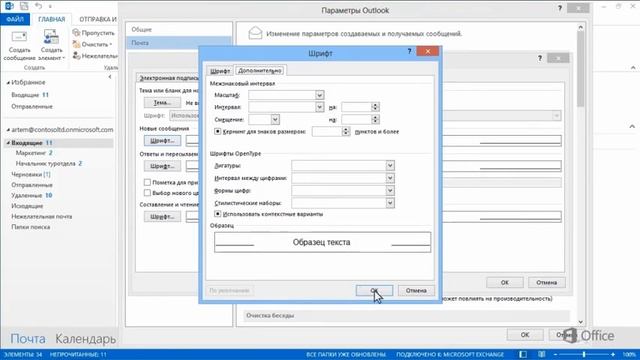640x360 pixels.
Task: Click Отмена in Signatures and Stationery dialog
Action: pyautogui.click(x=547, y=282)
